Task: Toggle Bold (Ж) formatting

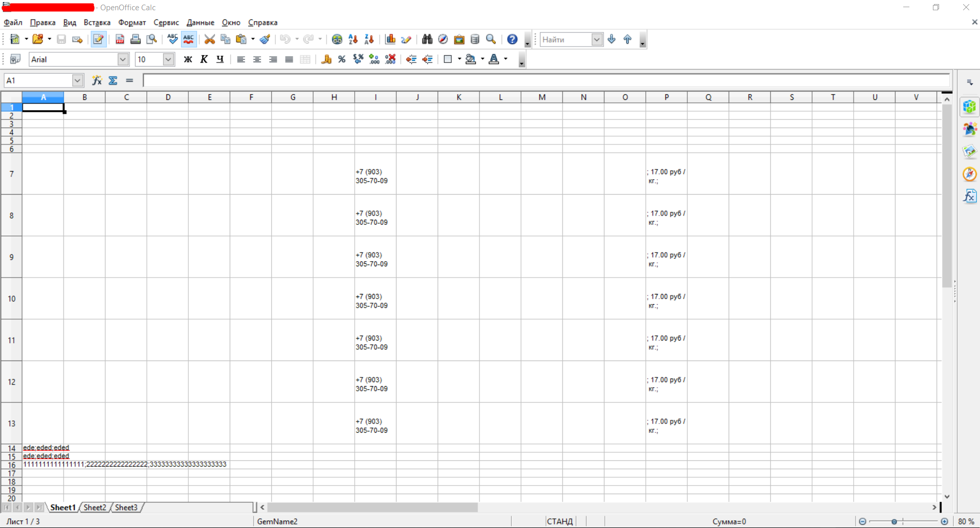Action: (x=188, y=59)
